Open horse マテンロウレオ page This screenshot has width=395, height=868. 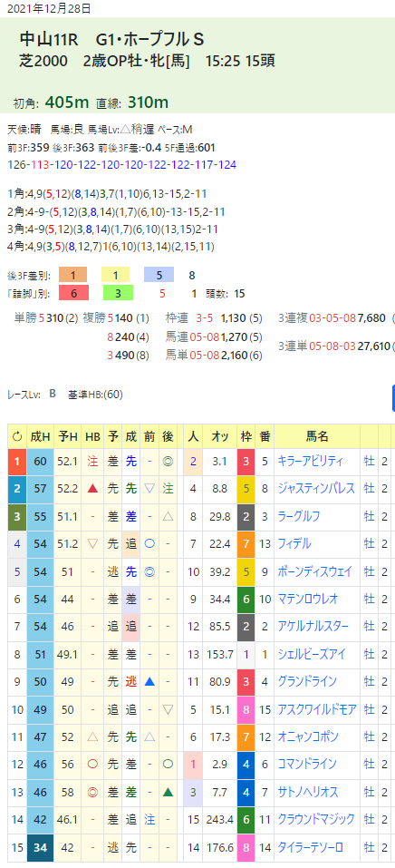click(307, 599)
